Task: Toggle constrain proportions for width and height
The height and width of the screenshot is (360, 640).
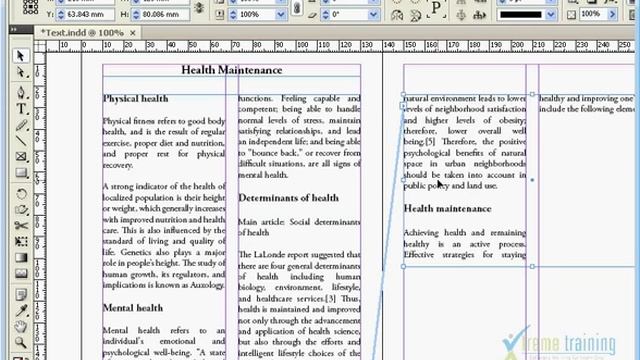Action: (x=199, y=7)
